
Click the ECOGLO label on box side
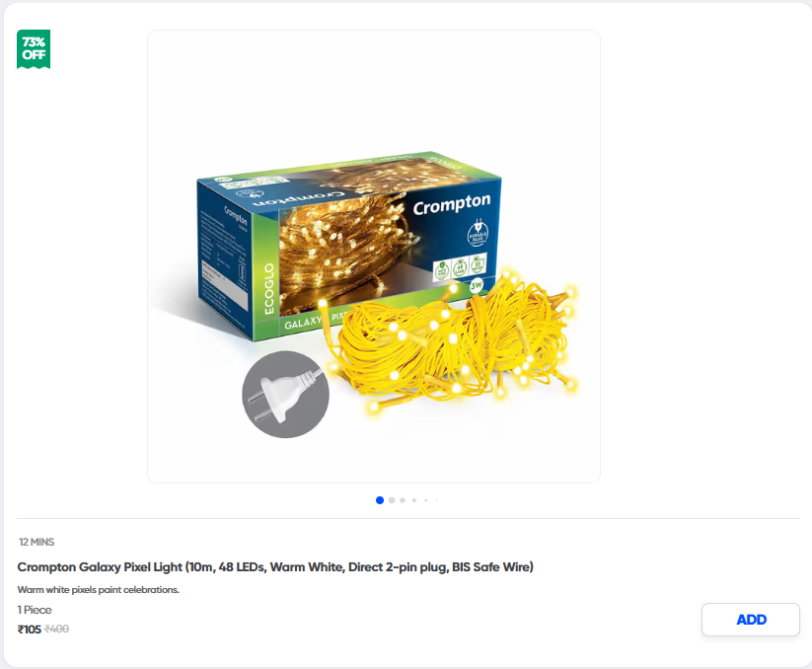click(x=268, y=288)
